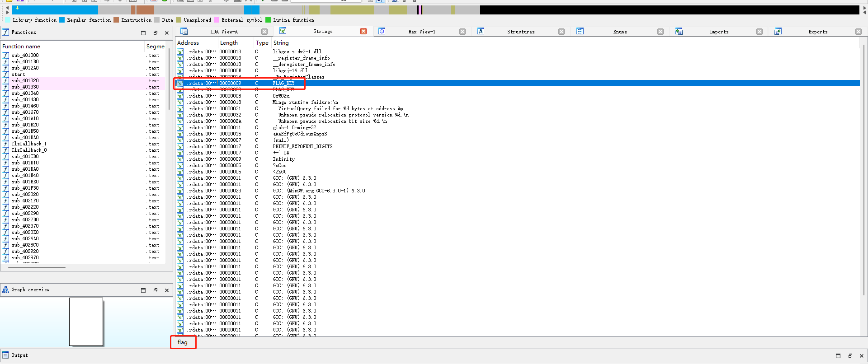The height and width of the screenshot is (364, 868).
Task: Click the Hex View-1 tab icon
Action: pos(382,31)
